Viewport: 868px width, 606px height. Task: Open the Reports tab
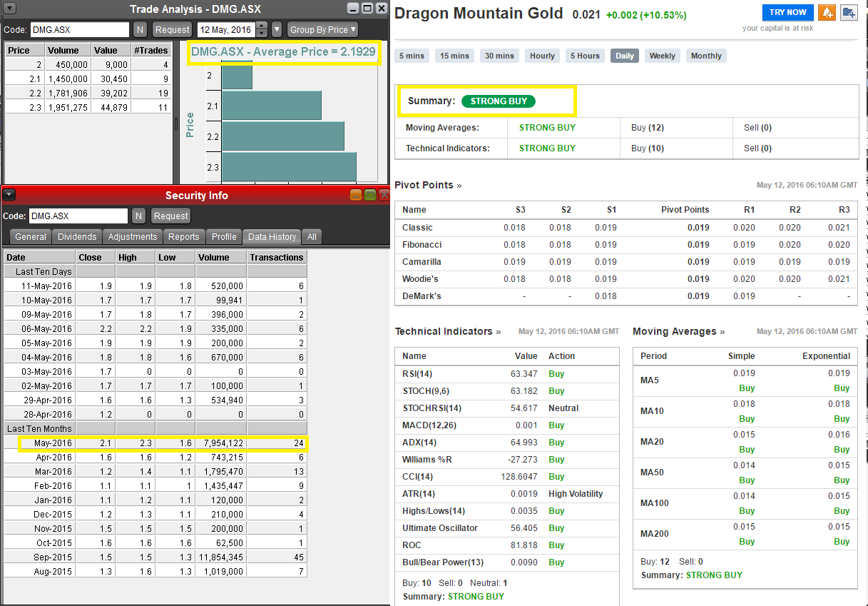184,236
